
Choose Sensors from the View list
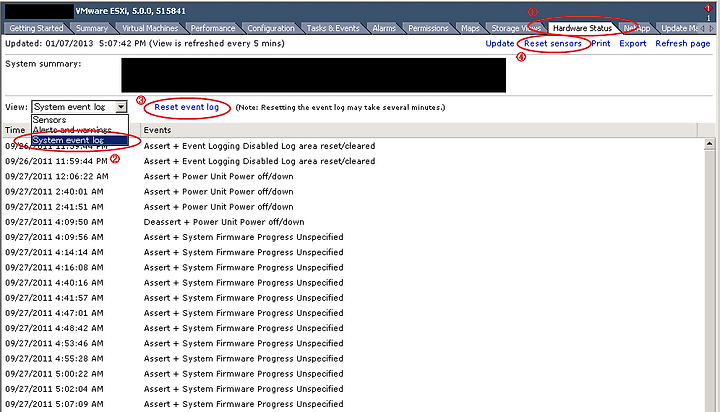coord(80,120)
